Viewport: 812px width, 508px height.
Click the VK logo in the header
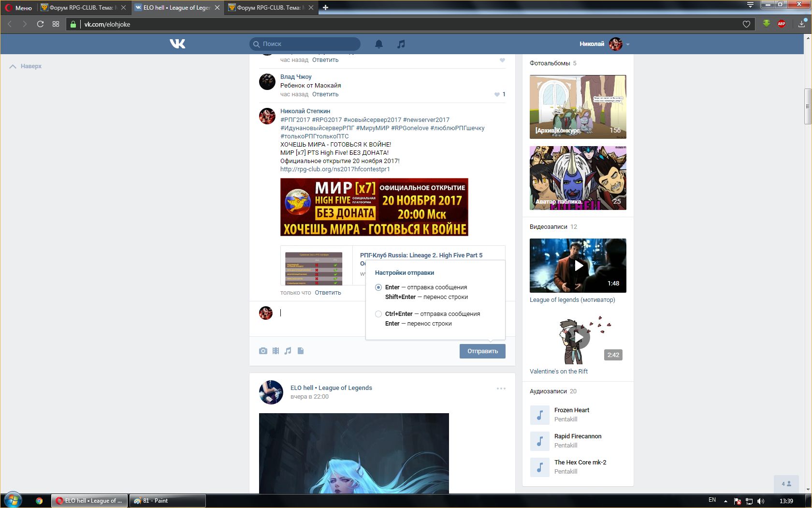click(x=177, y=44)
